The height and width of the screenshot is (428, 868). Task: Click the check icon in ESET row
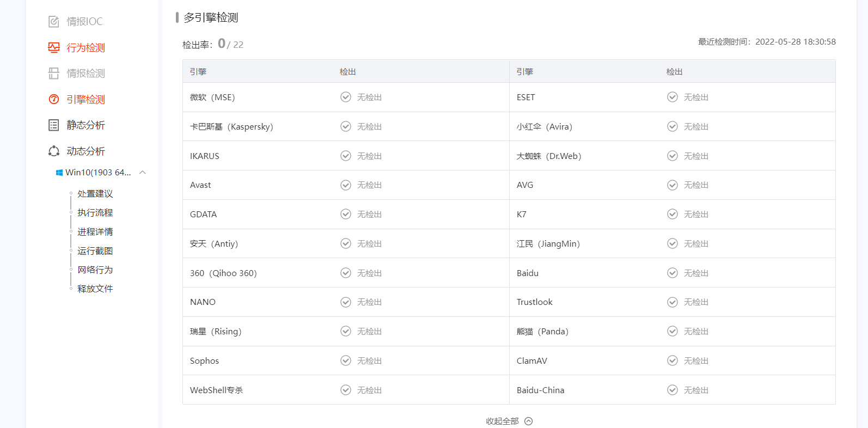(x=673, y=97)
